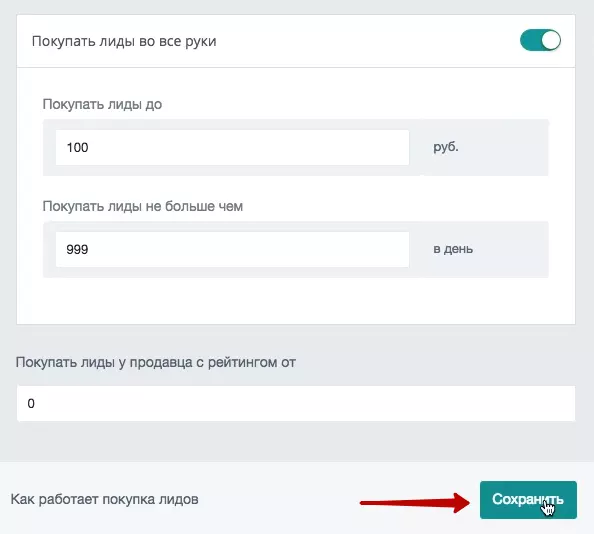This screenshot has width=594, height=534.
Task: Click the Сохранить button
Action: coord(528,500)
